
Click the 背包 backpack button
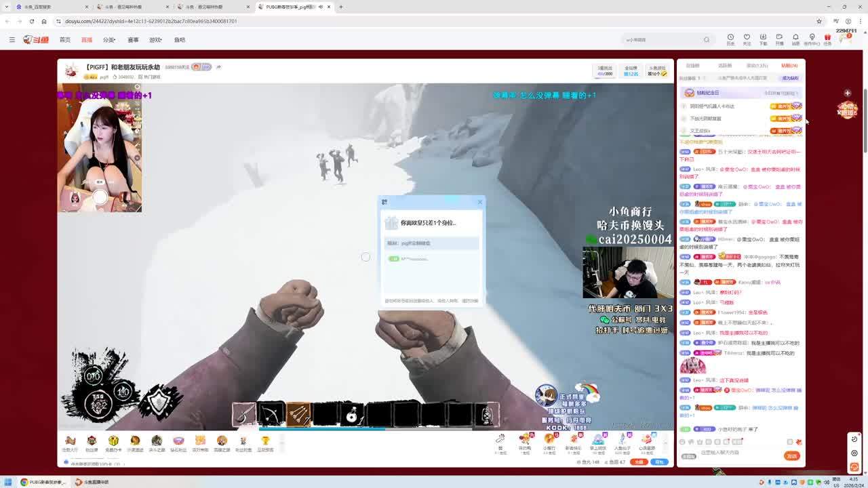659,462
